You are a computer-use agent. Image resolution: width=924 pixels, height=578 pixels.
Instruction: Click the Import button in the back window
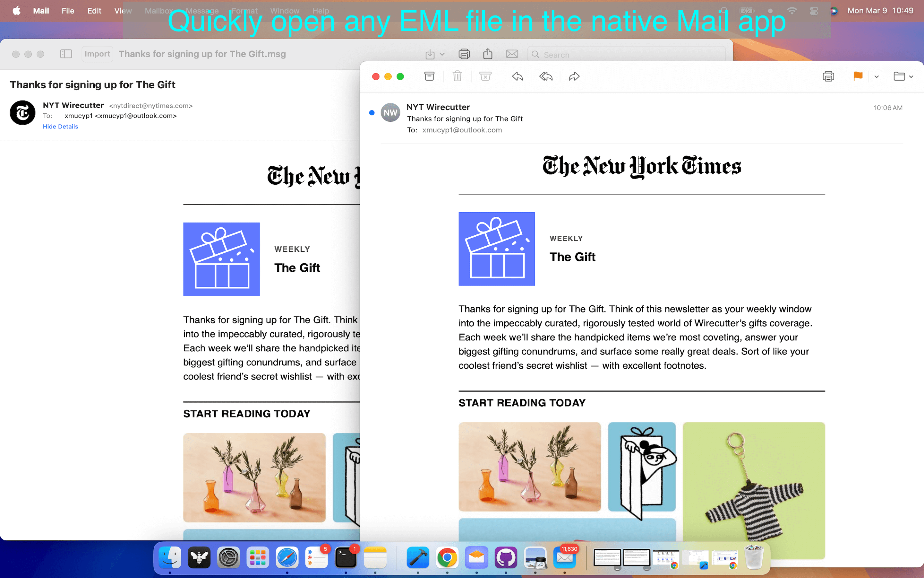click(x=97, y=54)
